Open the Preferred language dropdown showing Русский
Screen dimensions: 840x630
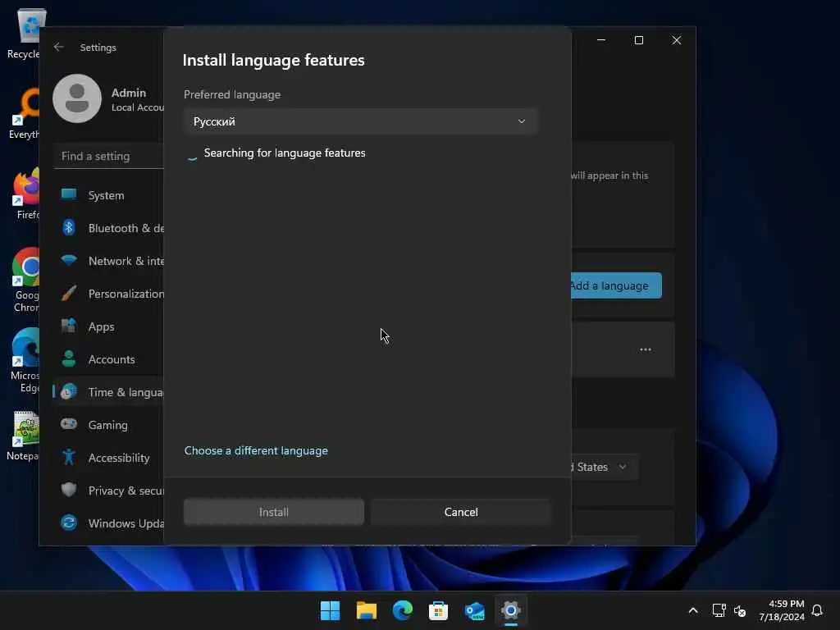[360, 121]
